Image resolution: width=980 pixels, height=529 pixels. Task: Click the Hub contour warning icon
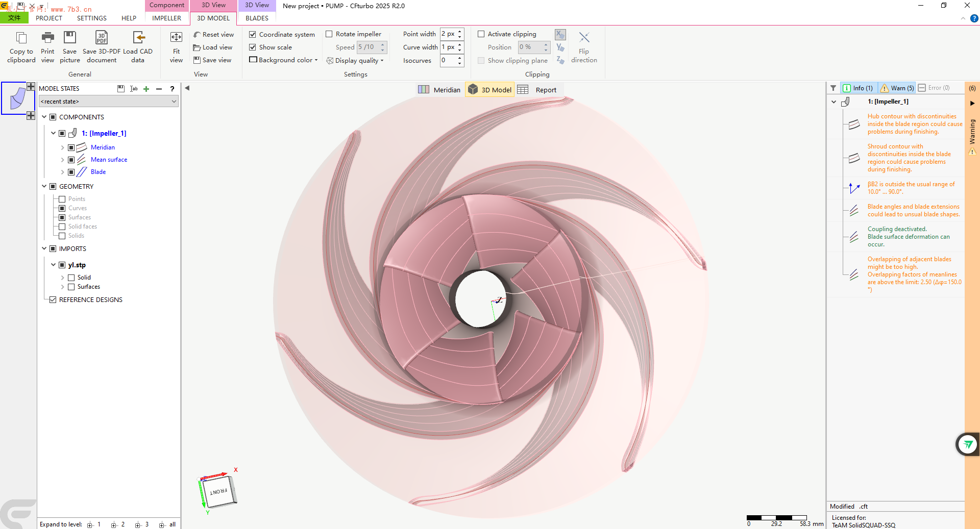(854, 124)
